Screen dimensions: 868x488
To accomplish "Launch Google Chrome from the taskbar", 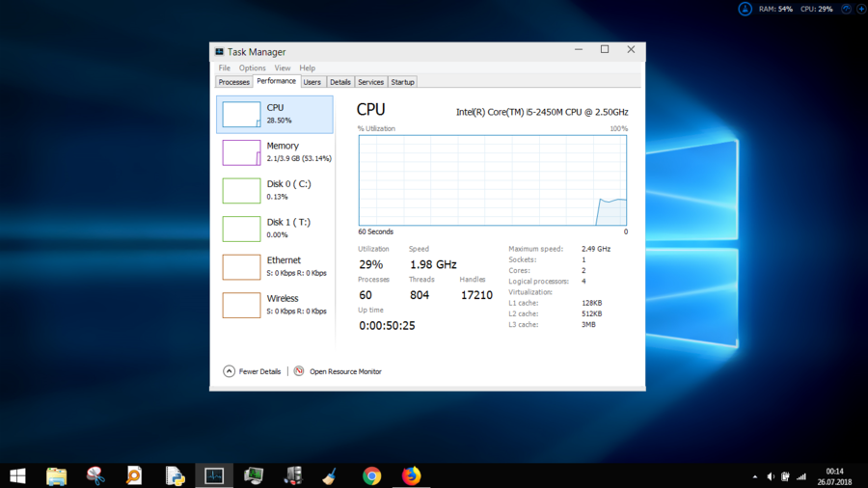I will (371, 475).
